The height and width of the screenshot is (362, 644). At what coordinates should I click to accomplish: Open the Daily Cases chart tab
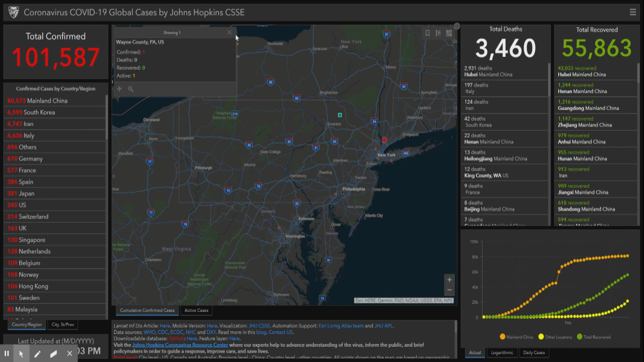[x=534, y=353]
